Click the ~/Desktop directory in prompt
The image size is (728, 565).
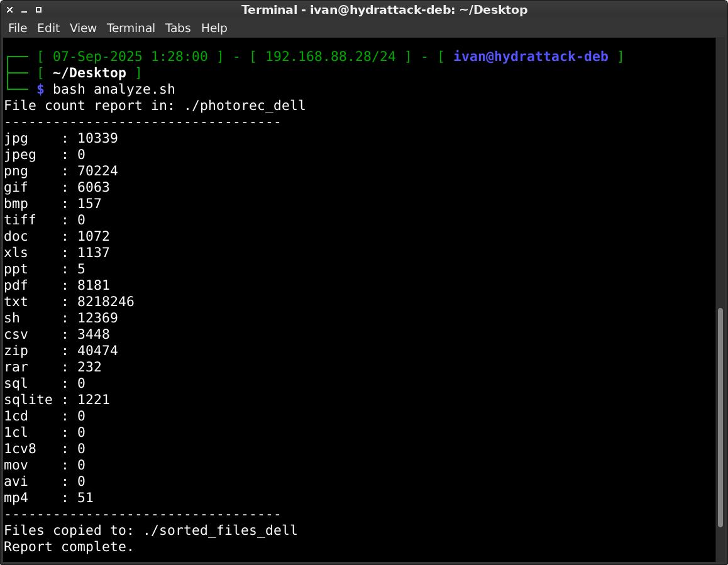pos(89,73)
